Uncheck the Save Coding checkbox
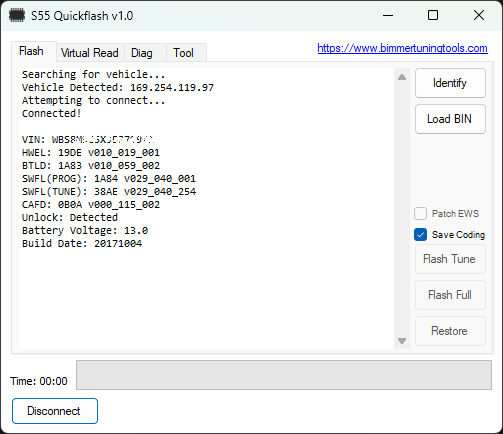Image resolution: width=503 pixels, height=434 pixels. 420,235
